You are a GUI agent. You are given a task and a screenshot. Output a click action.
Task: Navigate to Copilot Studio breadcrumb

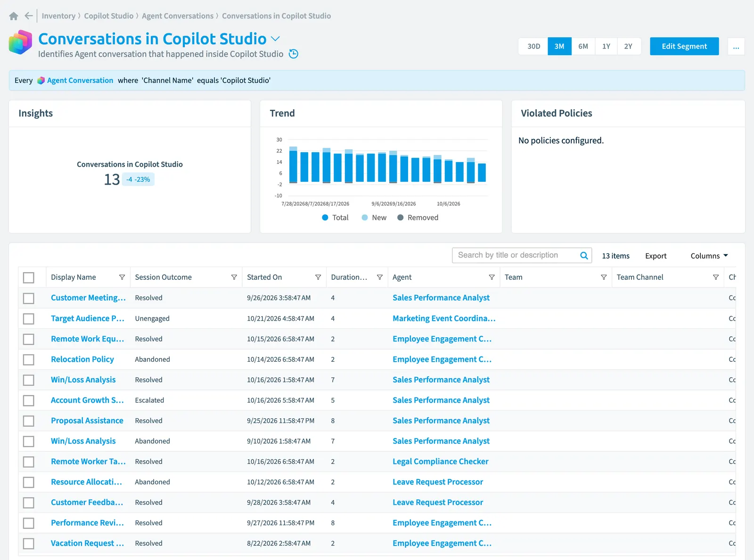point(109,16)
